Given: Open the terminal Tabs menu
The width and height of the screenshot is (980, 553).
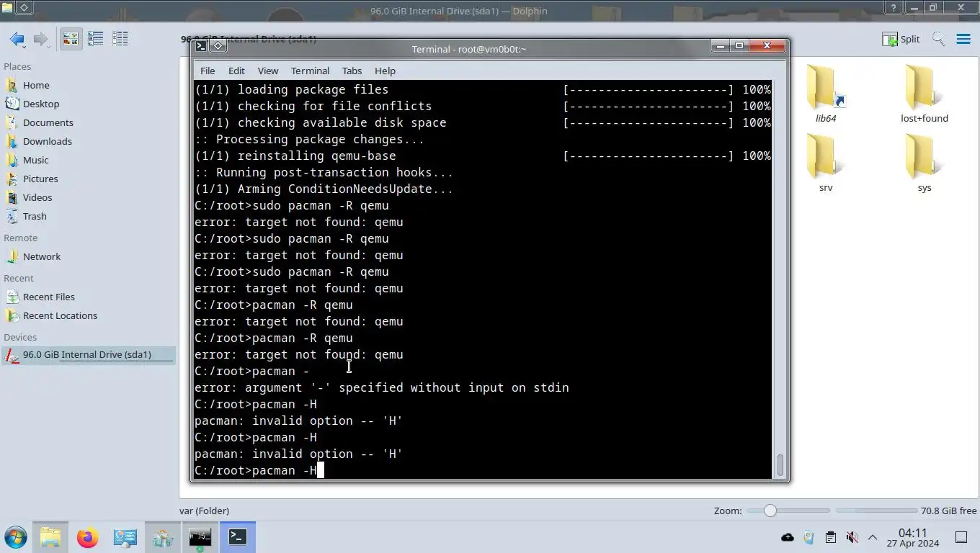Looking at the screenshot, I should click(352, 71).
